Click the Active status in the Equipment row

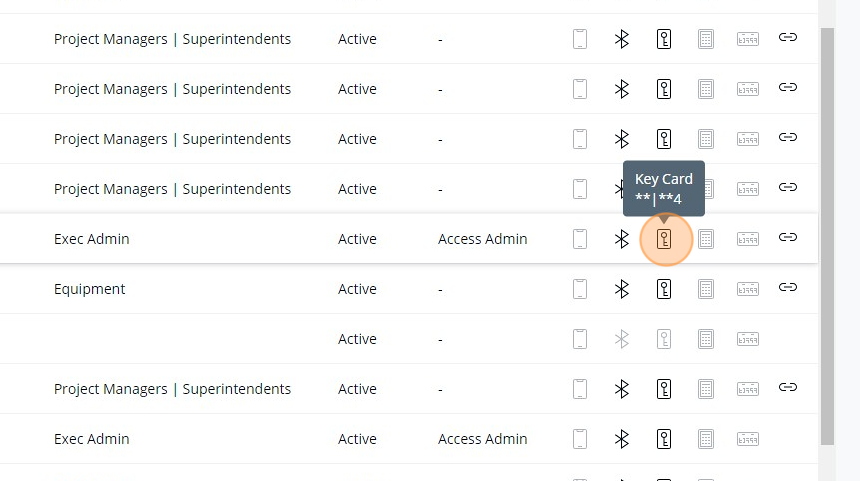[x=357, y=289]
